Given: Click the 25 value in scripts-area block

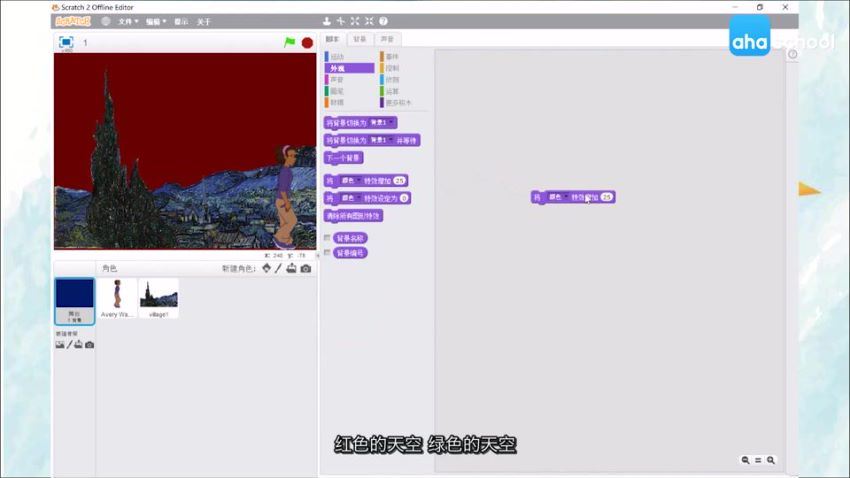Looking at the screenshot, I should coord(607,197).
